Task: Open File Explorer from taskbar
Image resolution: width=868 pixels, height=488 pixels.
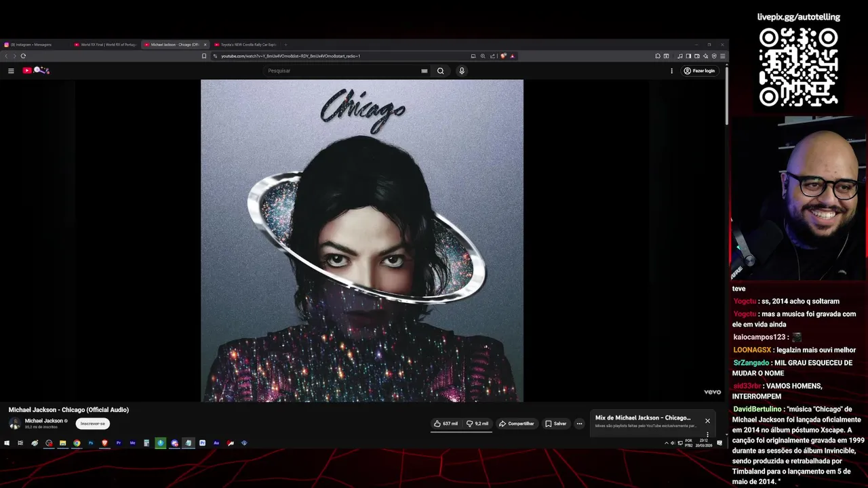Action: point(62,443)
